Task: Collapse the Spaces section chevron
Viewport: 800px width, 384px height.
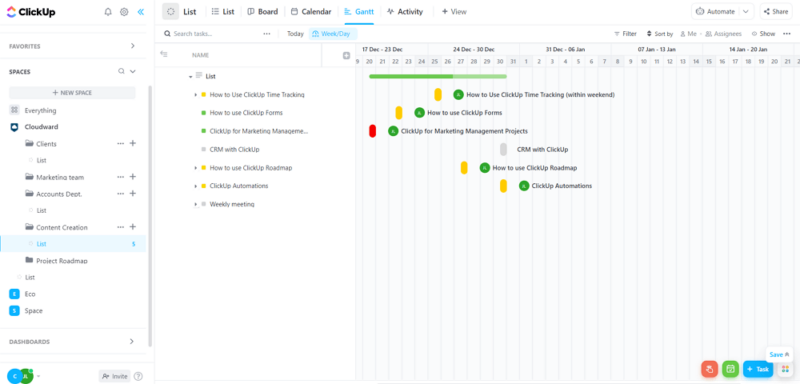Action: [133, 71]
